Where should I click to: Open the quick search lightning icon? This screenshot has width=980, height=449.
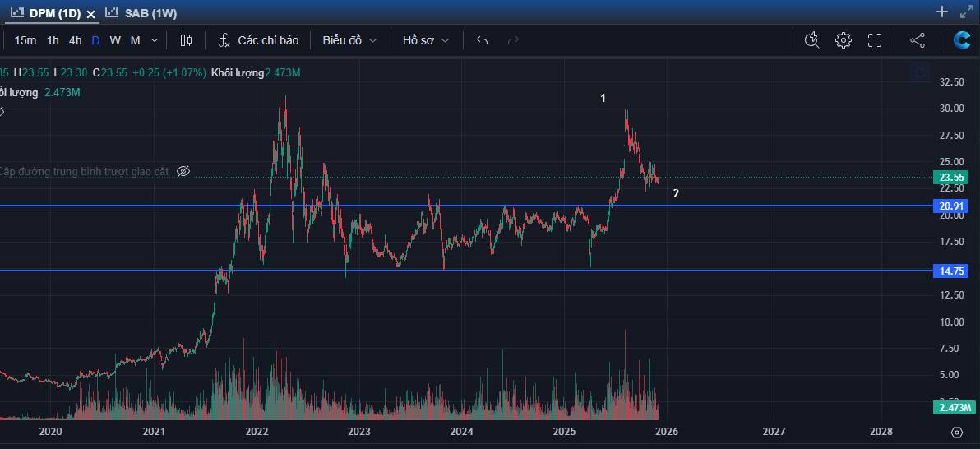tap(811, 40)
